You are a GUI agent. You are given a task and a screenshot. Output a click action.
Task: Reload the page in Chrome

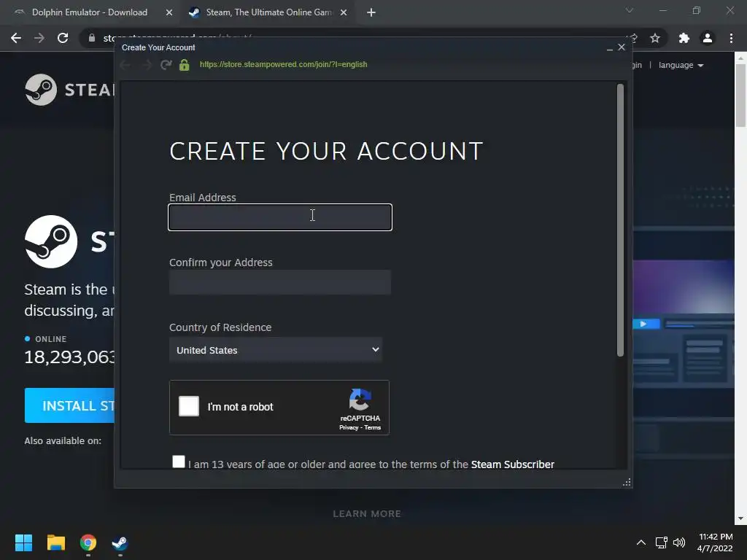coord(63,38)
